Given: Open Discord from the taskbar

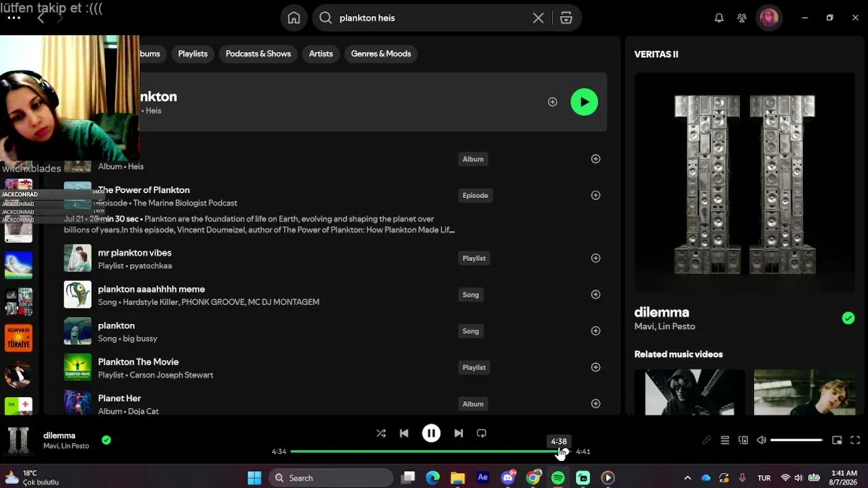Looking at the screenshot, I should [508, 478].
